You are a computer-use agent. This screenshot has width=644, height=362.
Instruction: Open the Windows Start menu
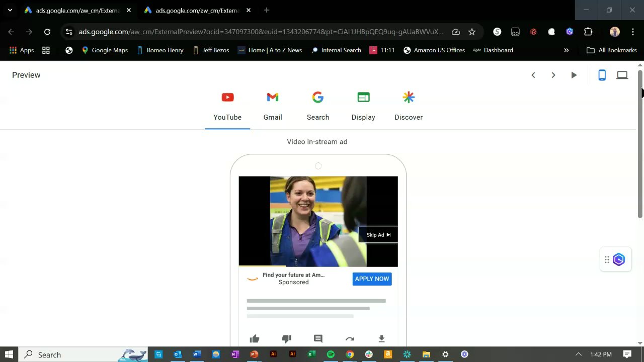9,354
